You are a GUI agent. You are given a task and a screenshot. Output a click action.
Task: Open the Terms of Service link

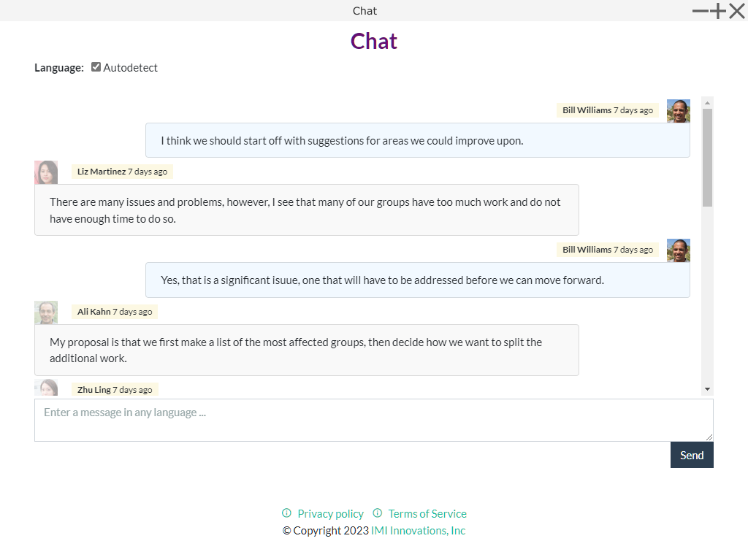point(427,514)
